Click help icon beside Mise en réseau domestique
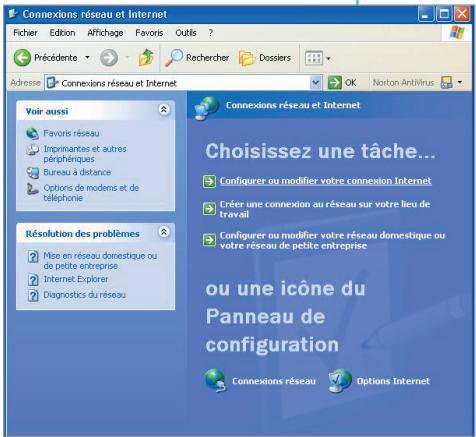 [x=33, y=257]
